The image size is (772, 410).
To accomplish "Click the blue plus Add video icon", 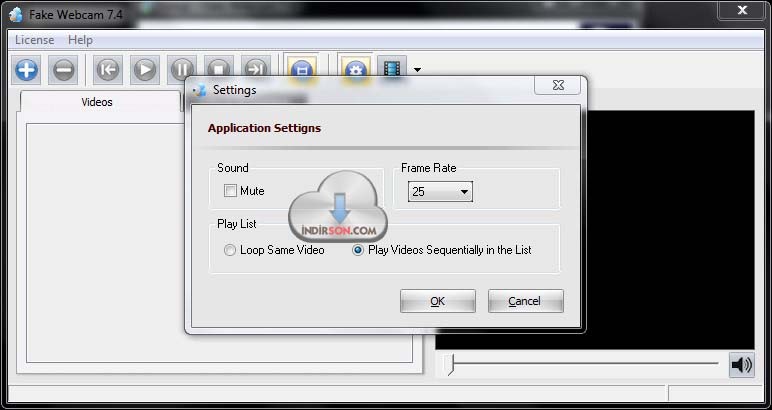I will click(27, 70).
